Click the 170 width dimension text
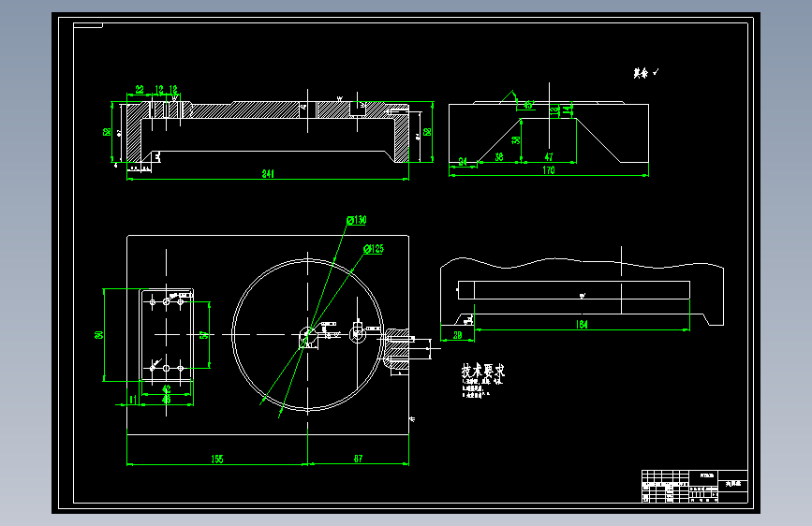This screenshot has width=812, height=526. [x=549, y=170]
